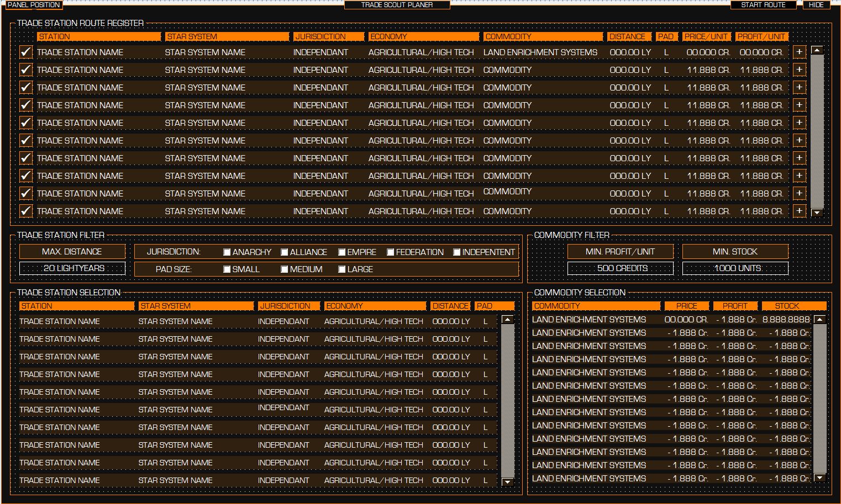Sort Commodity Selection by Profit header

(735, 306)
